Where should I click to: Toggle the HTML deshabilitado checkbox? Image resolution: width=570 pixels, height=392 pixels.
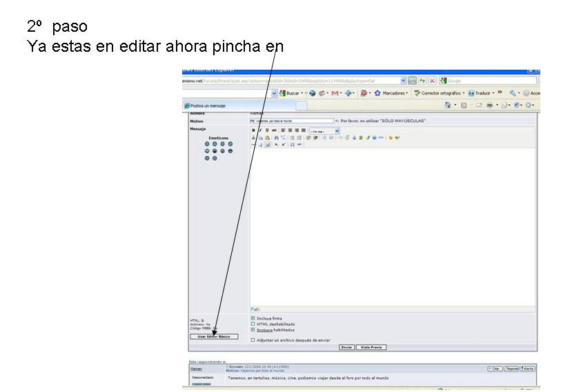pos(253,324)
